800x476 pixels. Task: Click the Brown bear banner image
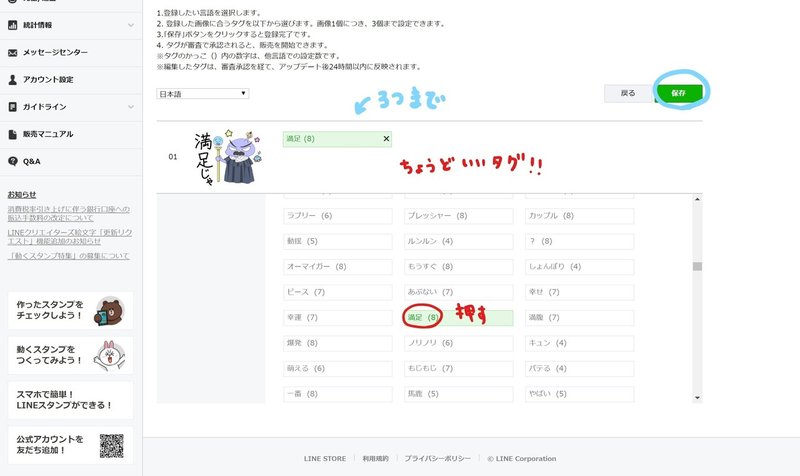click(x=110, y=311)
